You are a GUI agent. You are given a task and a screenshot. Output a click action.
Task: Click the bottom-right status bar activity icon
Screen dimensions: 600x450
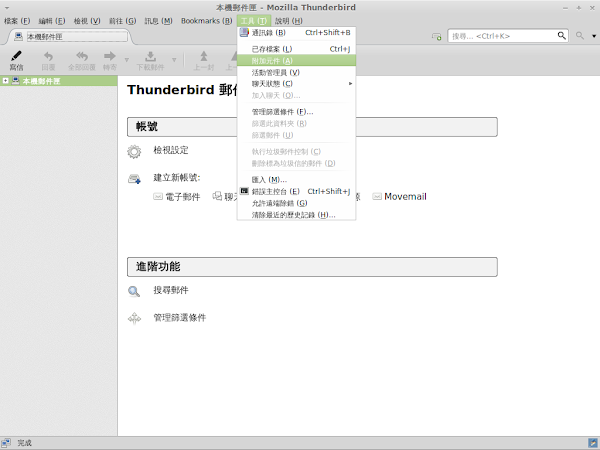click(x=592, y=443)
